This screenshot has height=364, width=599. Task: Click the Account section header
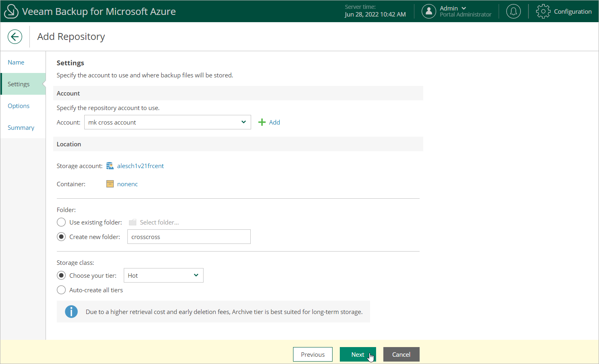238,93
